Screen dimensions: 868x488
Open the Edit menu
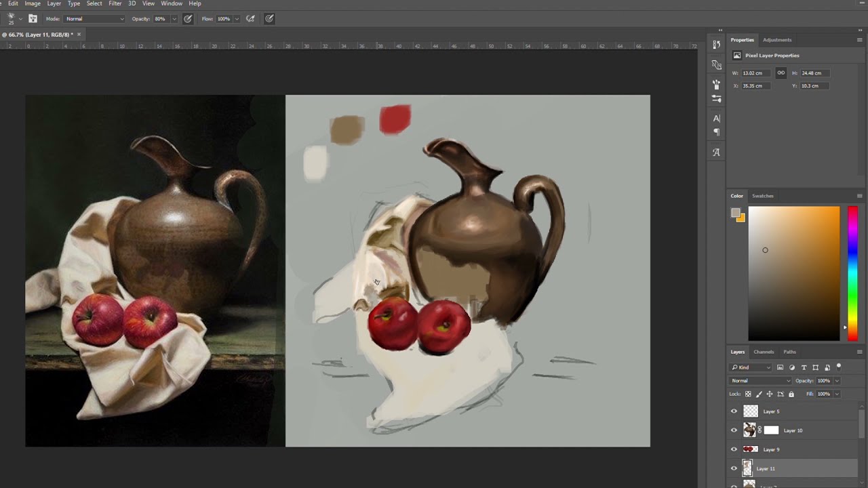tap(13, 3)
